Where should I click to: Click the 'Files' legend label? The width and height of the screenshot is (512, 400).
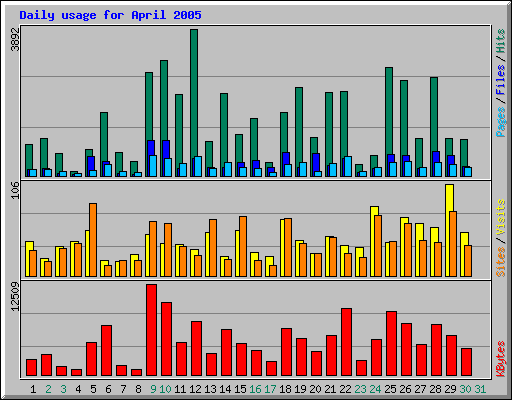500,80
